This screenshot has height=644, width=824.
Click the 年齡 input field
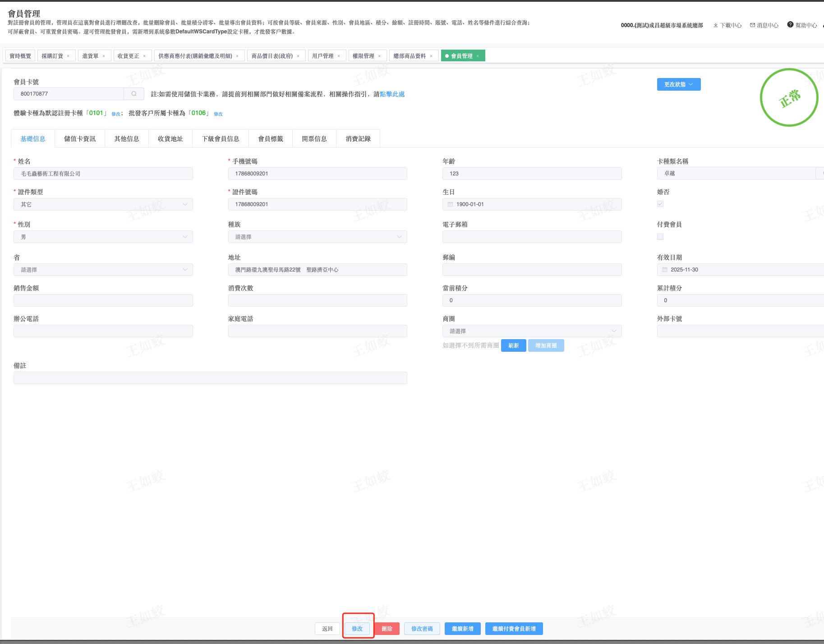coord(532,174)
